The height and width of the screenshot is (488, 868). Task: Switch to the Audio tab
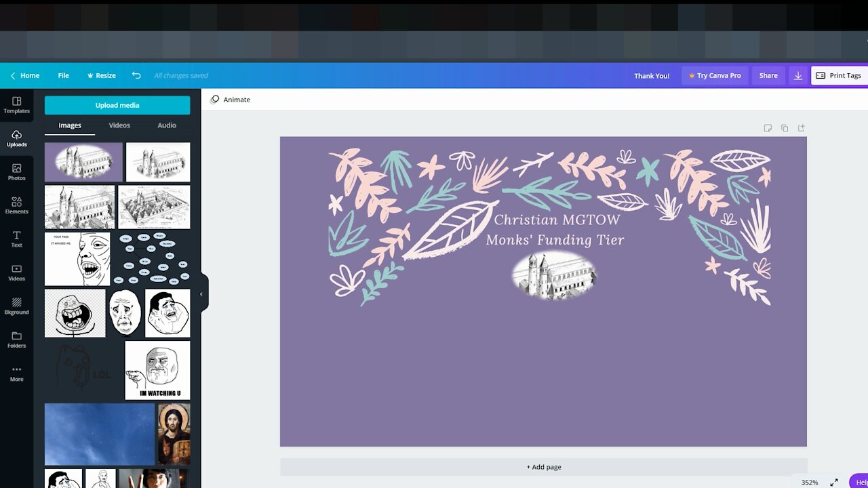(x=167, y=125)
